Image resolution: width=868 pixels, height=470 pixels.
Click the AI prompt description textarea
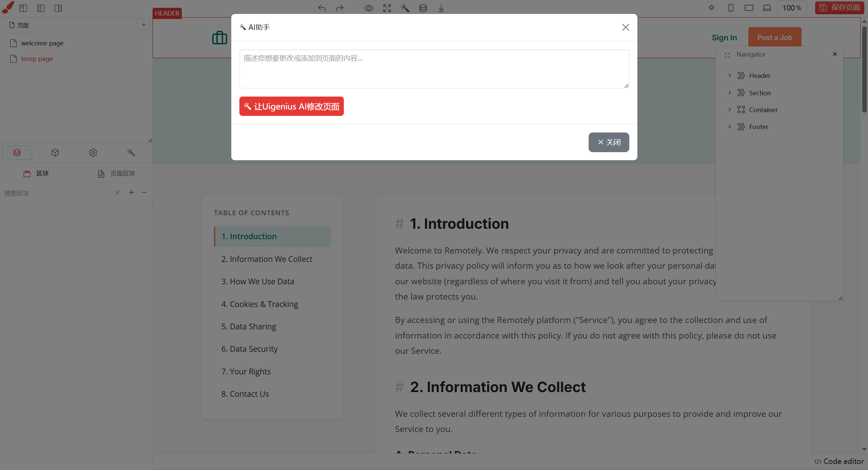434,69
